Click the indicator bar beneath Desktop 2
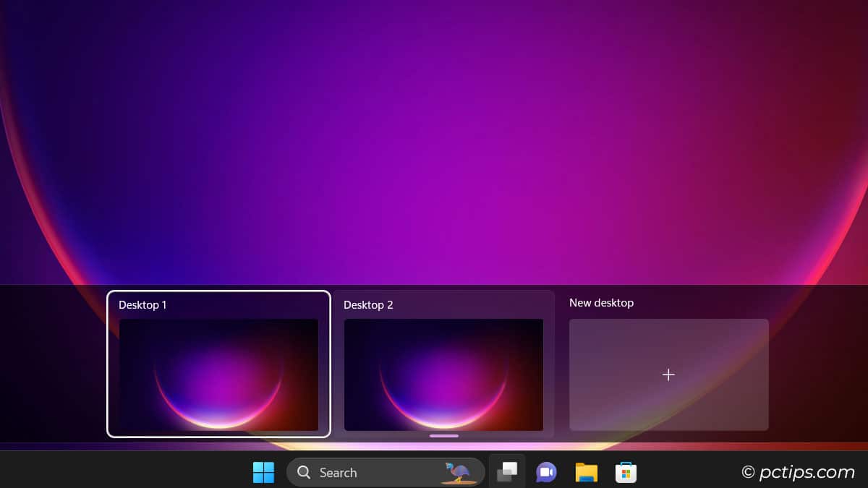The height and width of the screenshot is (488, 868). [443, 436]
